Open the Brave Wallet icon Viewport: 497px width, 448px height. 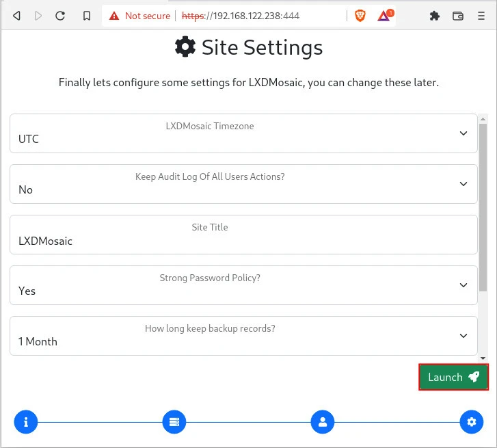point(458,16)
